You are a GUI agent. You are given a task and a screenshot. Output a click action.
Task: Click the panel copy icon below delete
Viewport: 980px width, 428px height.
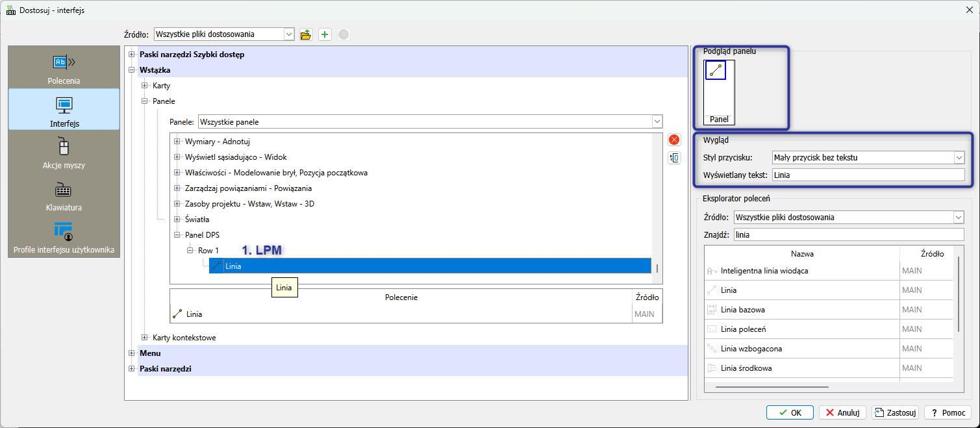(674, 158)
